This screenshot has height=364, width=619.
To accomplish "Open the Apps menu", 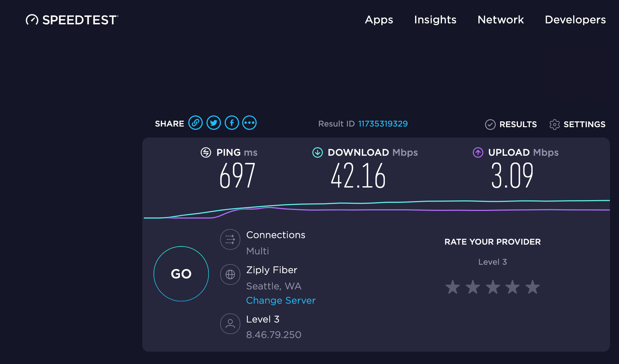I will [379, 20].
